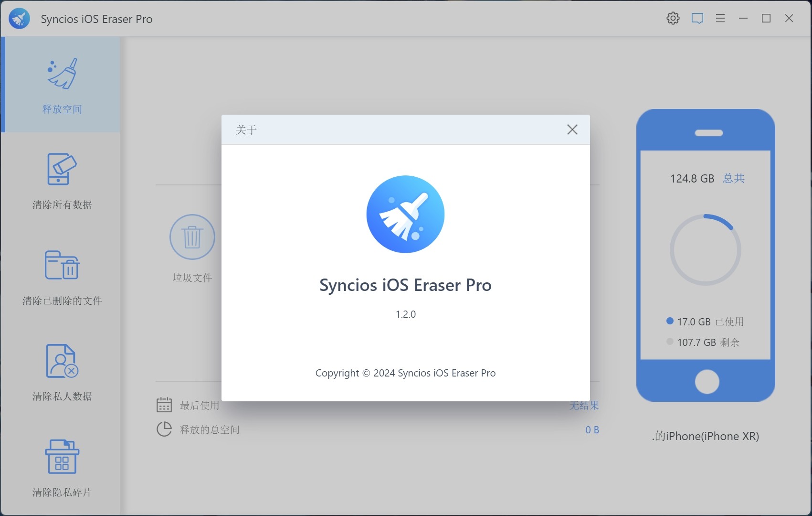The height and width of the screenshot is (516, 812).
Task: Click the 释放的总空间 label
Action: 210,430
